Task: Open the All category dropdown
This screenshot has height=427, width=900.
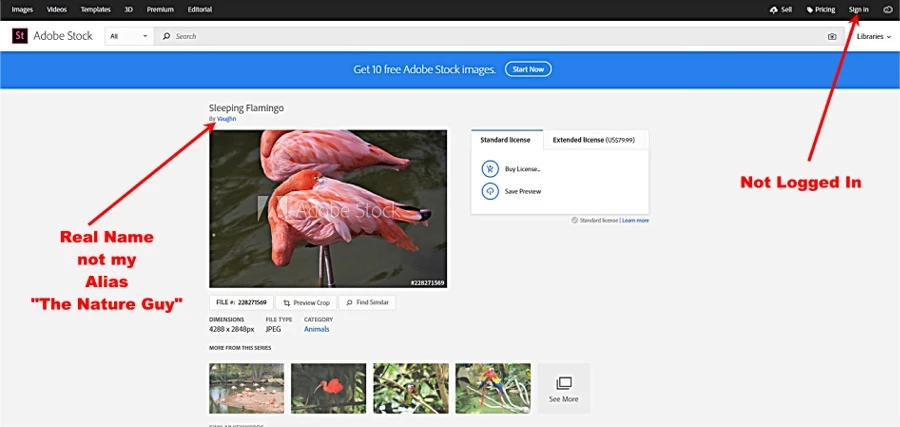Action: [x=129, y=36]
